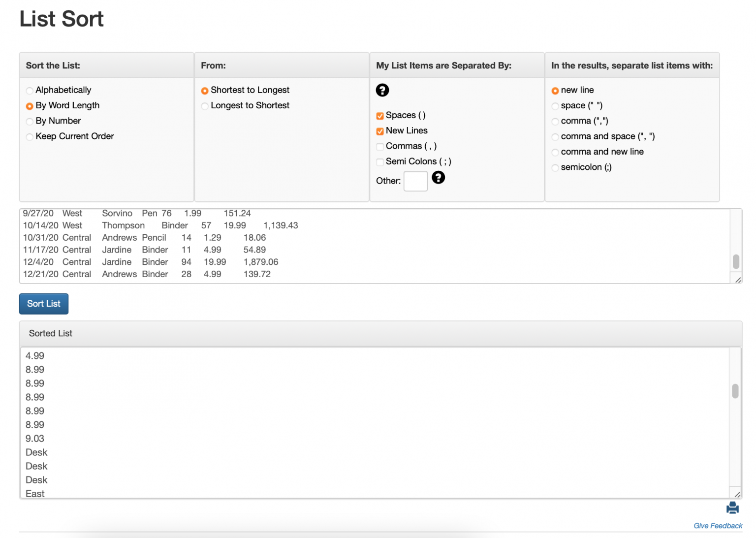Viewport: 756px width, 538px height.
Task: Click the Sort List button
Action: click(44, 304)
